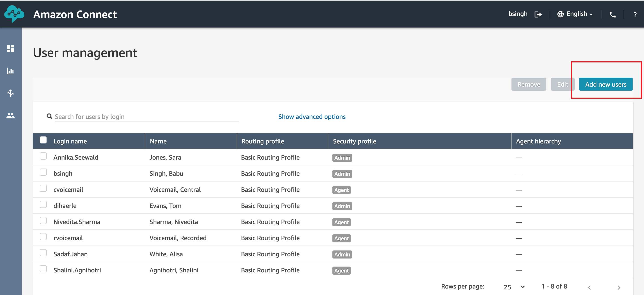
Task: Check the box for rvoicemail
Action: [43, 237]
